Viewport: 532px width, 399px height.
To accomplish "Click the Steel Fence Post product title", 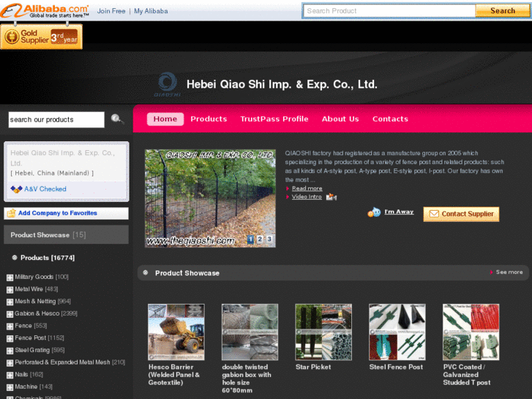I will coord(396,367).
